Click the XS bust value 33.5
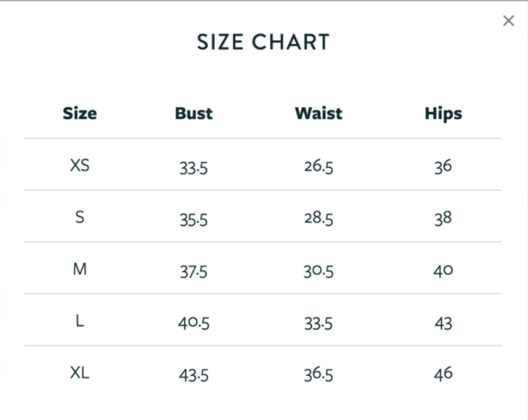 (194, 168)
